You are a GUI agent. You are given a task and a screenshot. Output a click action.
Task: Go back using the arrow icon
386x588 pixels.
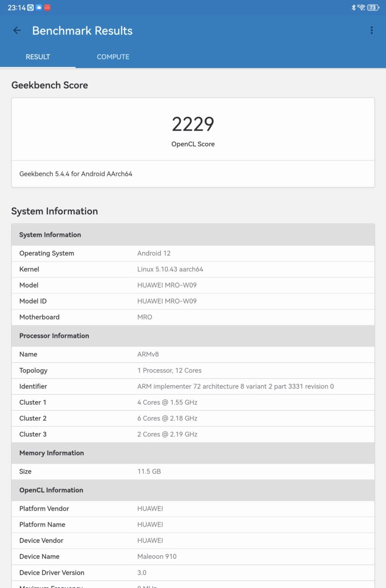pyautogui.click(x=17, y=30)
